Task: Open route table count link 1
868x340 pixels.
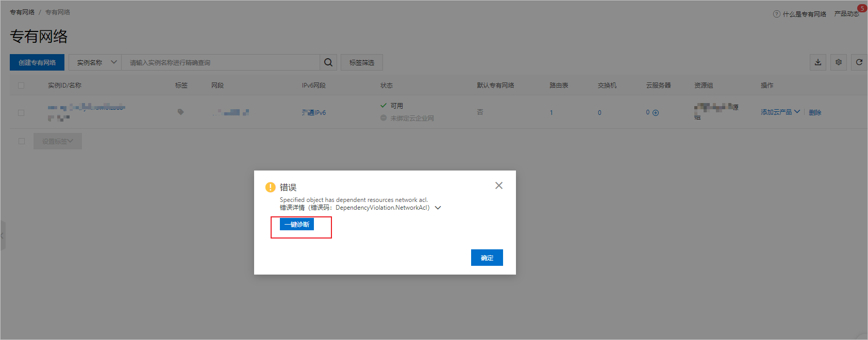Action: [x=551, y=113]
